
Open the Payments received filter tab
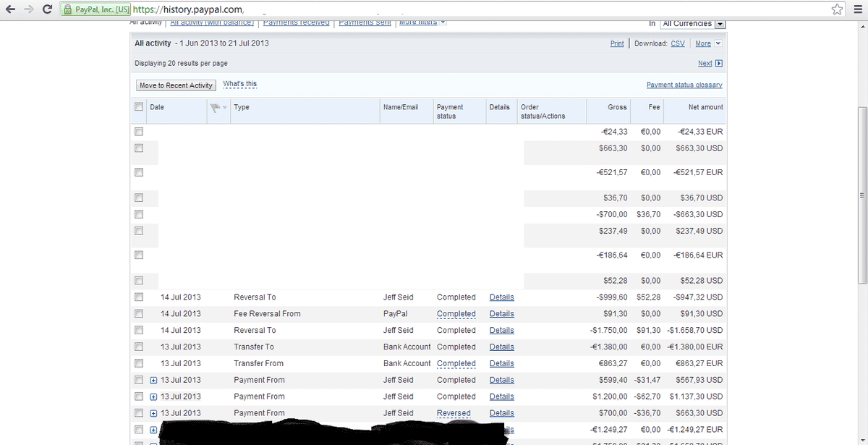tap(296, 22)
